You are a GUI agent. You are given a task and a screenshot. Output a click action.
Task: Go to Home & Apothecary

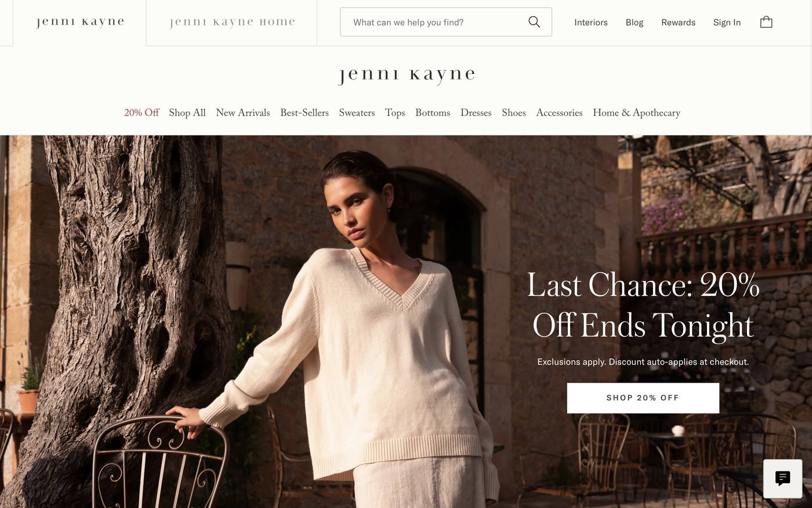(636, 113)
